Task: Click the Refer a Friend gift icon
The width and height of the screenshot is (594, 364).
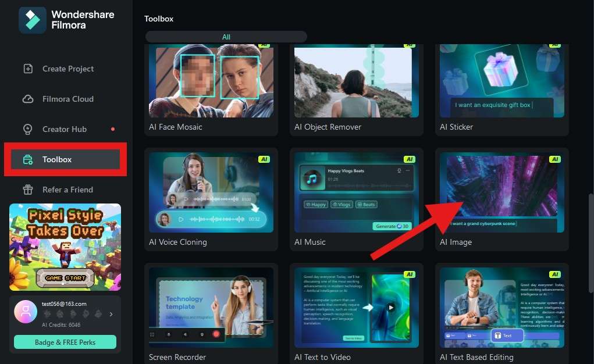Action: 28,190
